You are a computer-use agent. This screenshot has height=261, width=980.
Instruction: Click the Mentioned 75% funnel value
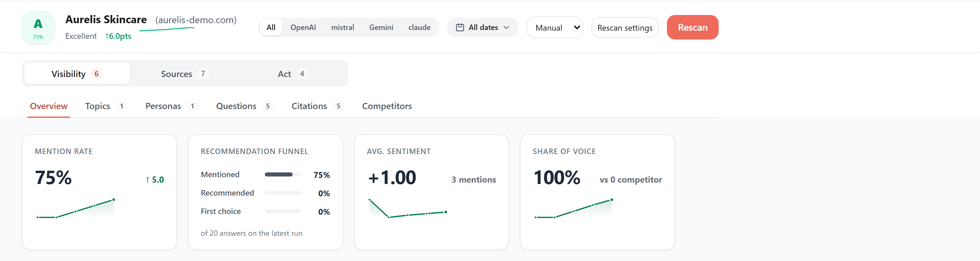click(322, 175)
